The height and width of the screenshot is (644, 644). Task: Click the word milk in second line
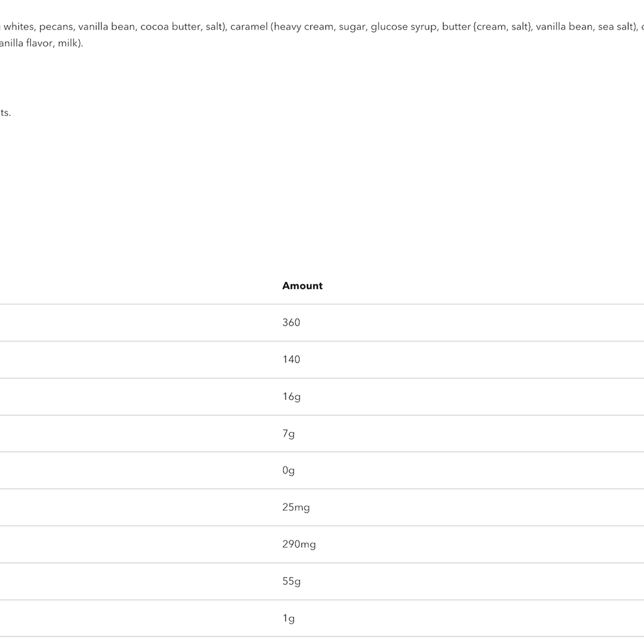coord(68,43)
